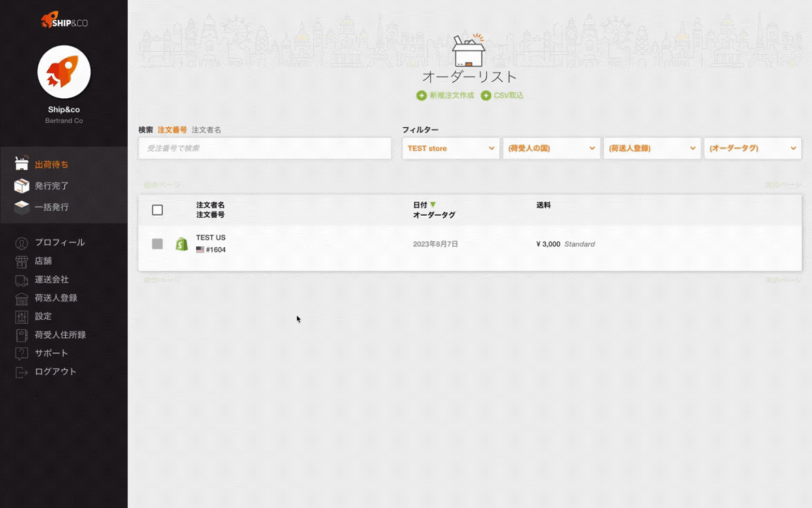Open サポート support page
Image resolution: width=812 pixels, height=508 pixels.
51,353
